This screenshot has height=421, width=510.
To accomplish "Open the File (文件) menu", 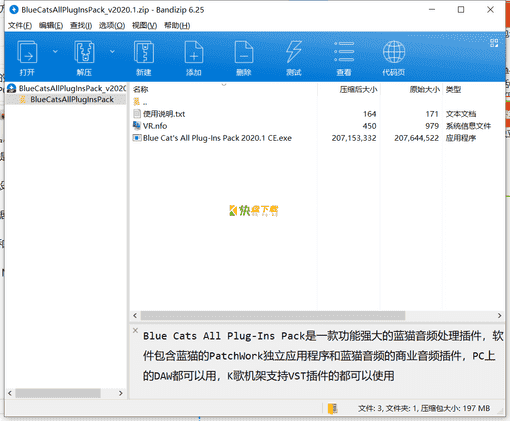I will (x=20, y=25).
